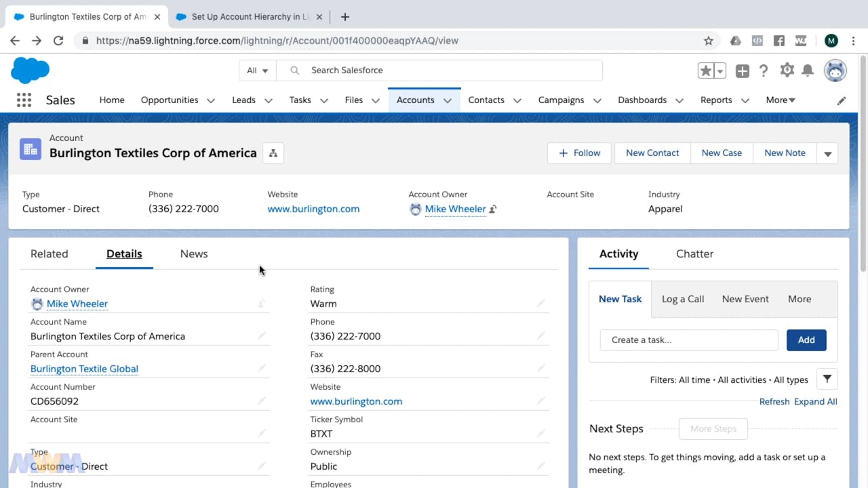Open the notifications bell
This screenshot has width=868, height=488.
click(x=808, y=70)
